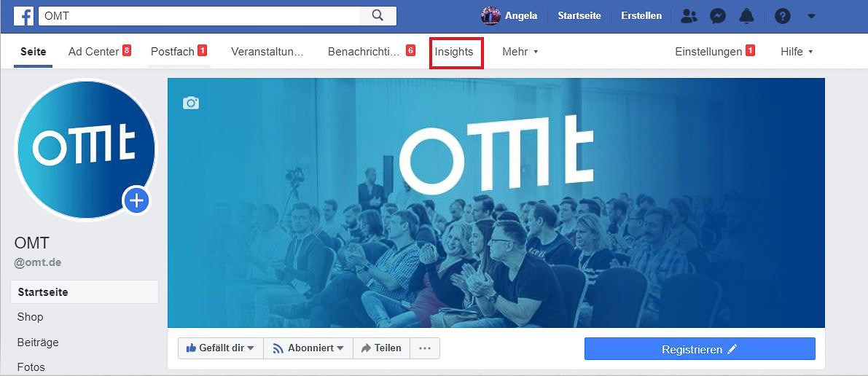Click the search magnifier button

pyautogui.click(x=378, y=16)
